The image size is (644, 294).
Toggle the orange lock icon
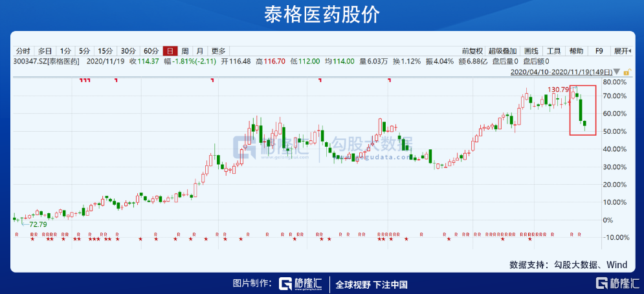click(x=627, y=72)
